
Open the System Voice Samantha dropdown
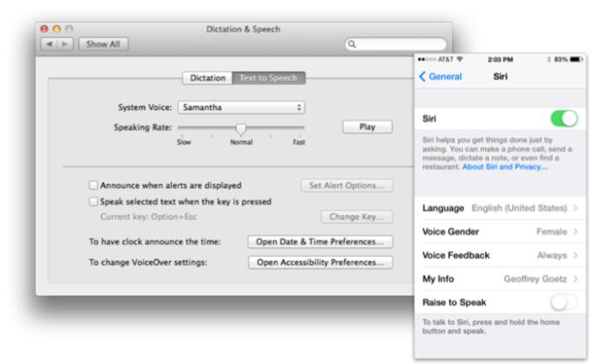click(x=241, y=107)
